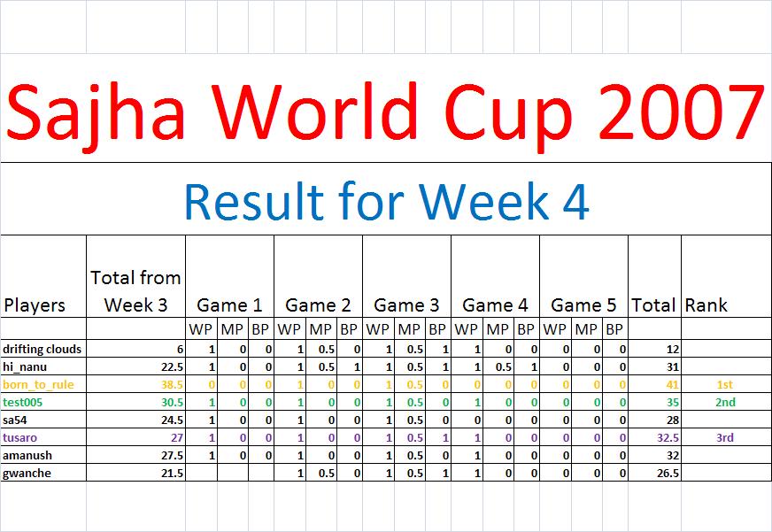
Task: Click the 3rd rank cell
Action: (725, 437)
